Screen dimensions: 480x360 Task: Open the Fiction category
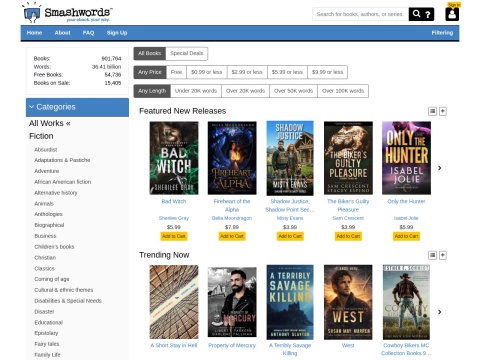tap(41, 136)
